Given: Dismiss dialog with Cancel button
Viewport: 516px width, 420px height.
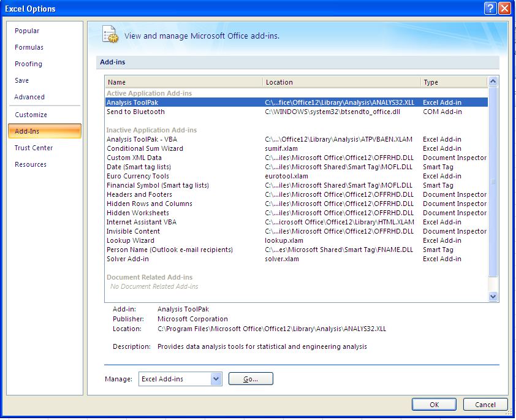Looking at the screenshot, I should click(x=485, y=404).
